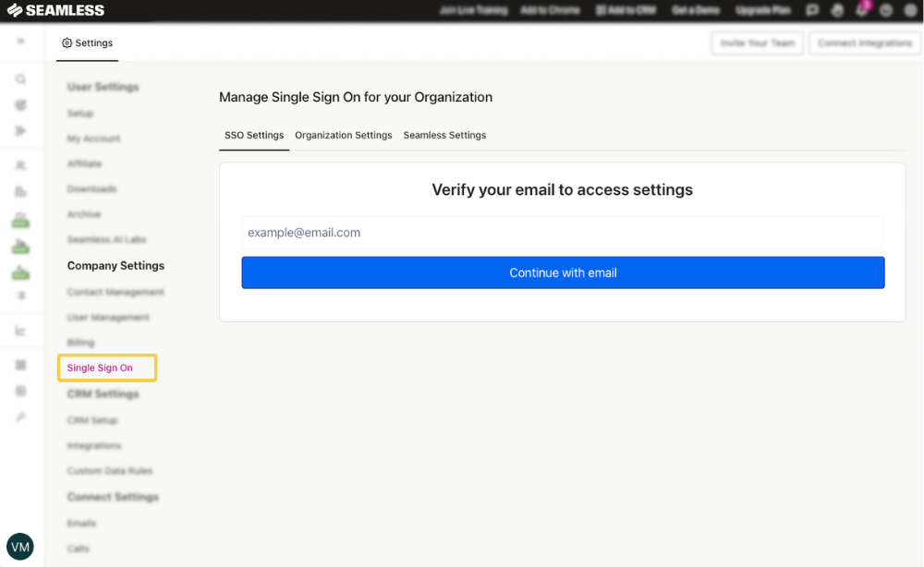Image resolution: width=924 pixels, height=567 pixels.
Task: Click Continue with email
Action: coord(563,272)
